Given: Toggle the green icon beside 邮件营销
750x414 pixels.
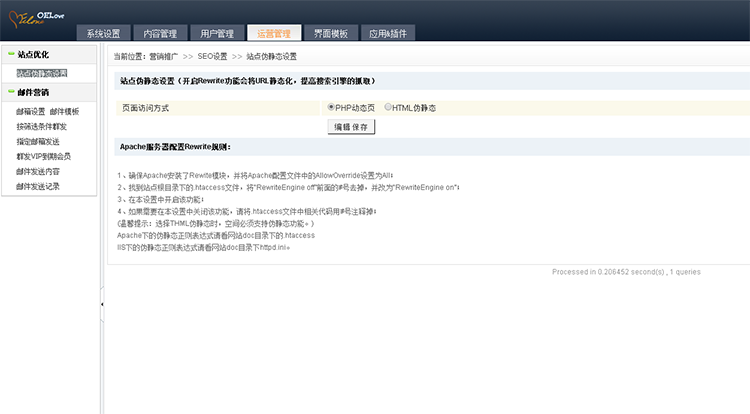Looking at the screenshot, I should point(11,92).
